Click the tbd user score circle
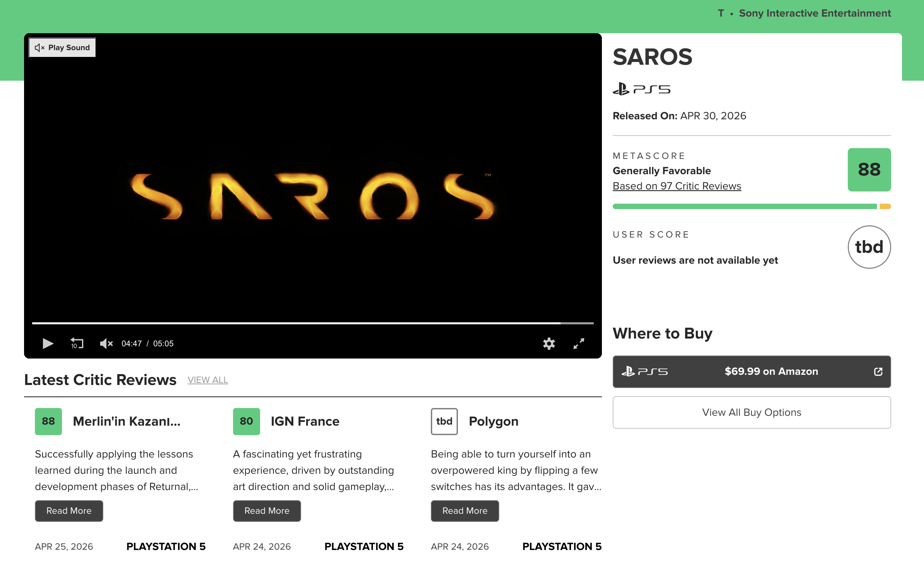 [x=869, y=247]
